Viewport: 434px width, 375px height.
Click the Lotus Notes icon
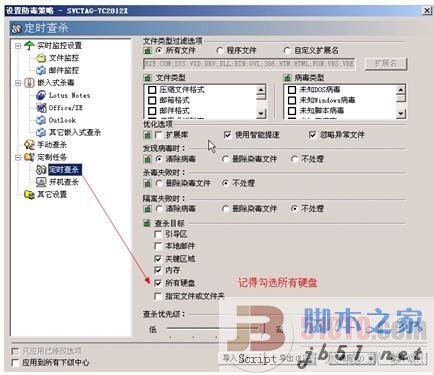tap(41, 95)
